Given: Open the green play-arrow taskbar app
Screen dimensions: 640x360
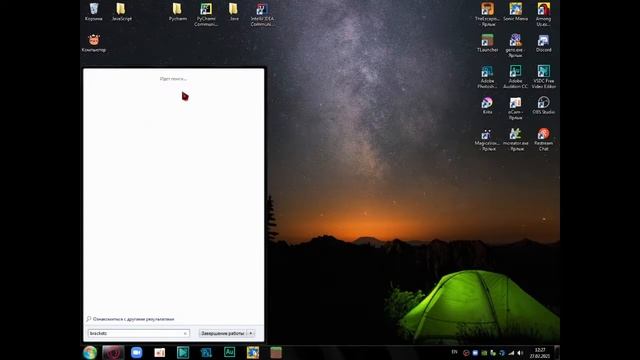Looking at the screenshot, I should [183, 352].
